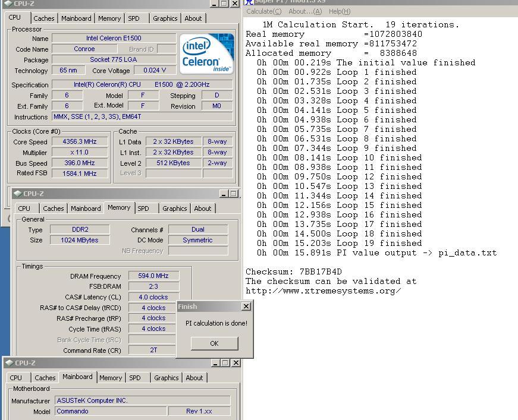Click the Core Voltage value 0.024 V
The width and height of the screenshot is (518, 420).
[155, 70]
